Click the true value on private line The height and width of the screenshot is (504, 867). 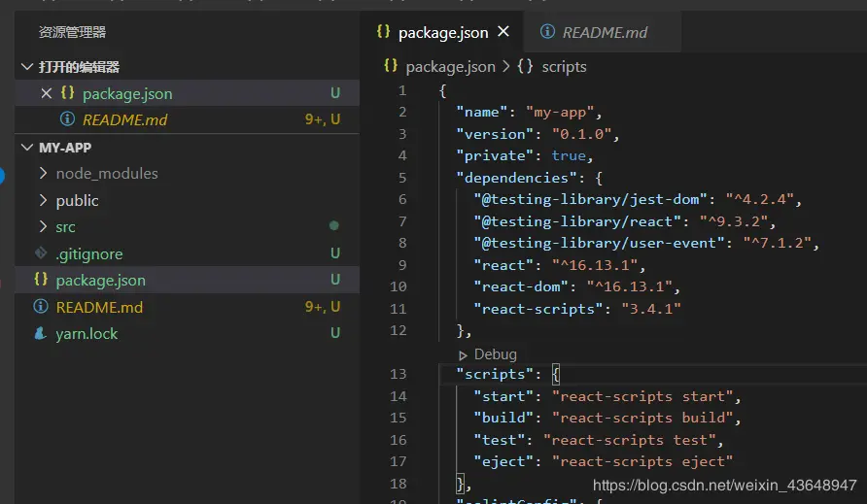pos(569,155)
